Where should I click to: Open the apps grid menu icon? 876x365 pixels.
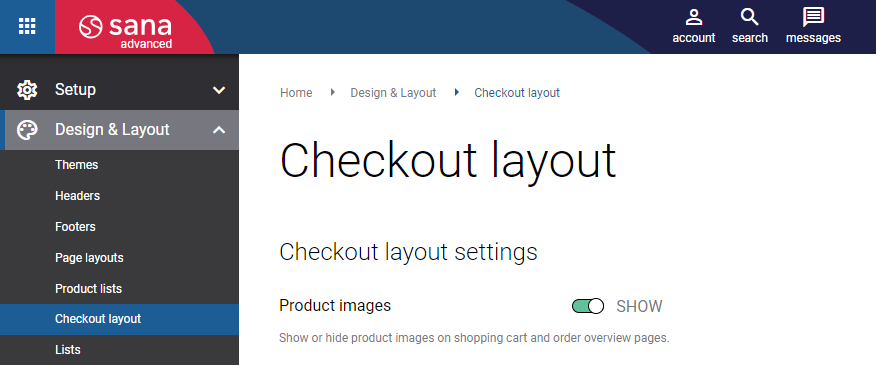tap(27, 26)
